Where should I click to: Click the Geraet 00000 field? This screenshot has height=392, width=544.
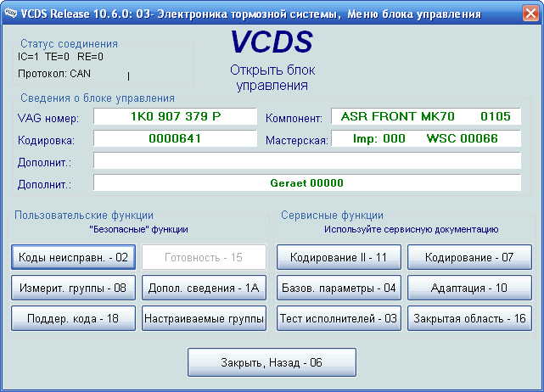[307, 182]
